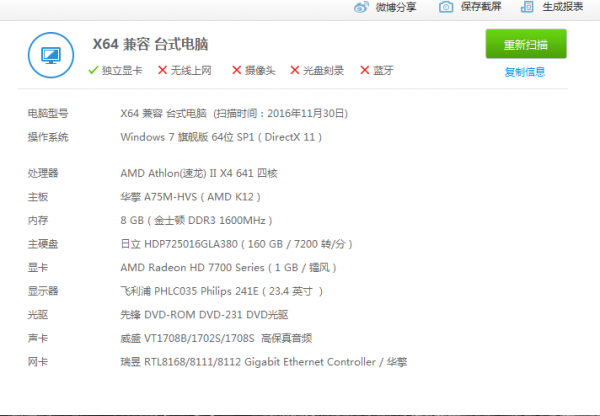Select the 无线上网 feature label
Image resolution: width=600 pixels, height=416 pixels.
(191, 70)
